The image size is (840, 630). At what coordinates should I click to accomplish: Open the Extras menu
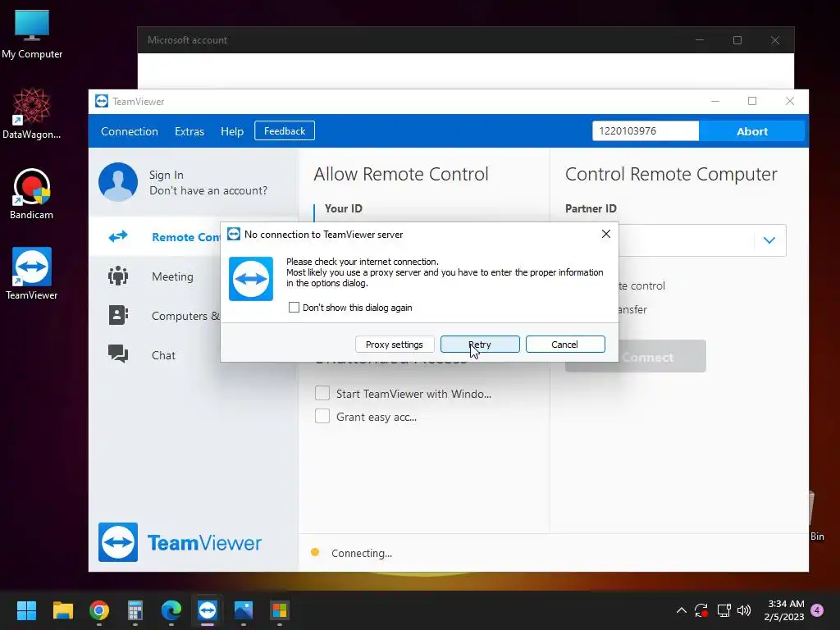pyautogui.click(x=189, y=131)
